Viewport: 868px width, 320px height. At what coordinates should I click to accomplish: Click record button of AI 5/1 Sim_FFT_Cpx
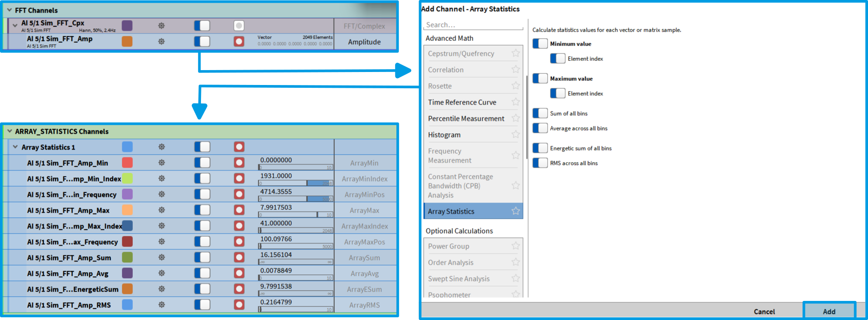(239, 26)
